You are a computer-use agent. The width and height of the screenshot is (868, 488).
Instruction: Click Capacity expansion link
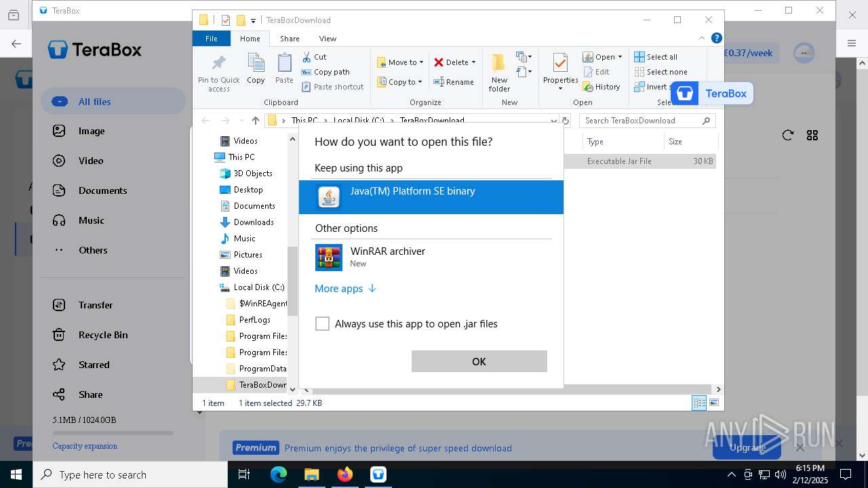click(x=85, y=446)
